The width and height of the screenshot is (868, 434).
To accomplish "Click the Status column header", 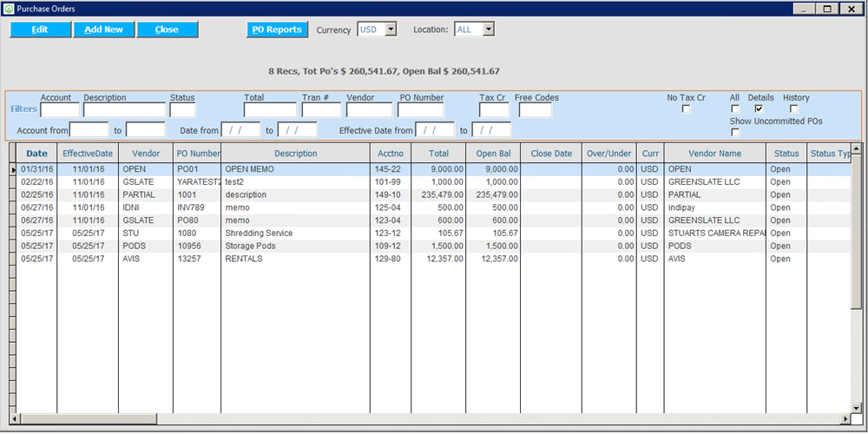I will [x=786, y=154].
